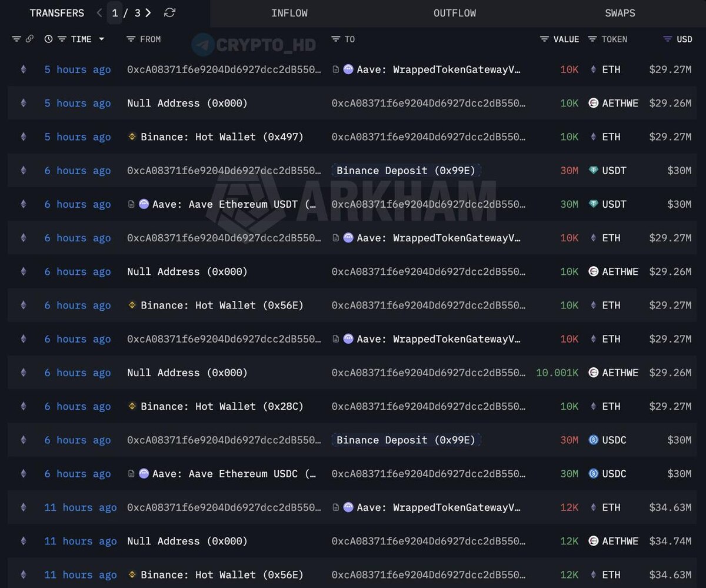
Task: Click 0xcA08371f sender in USDT Binance Deposit row
Action: (x=224, y=171)
